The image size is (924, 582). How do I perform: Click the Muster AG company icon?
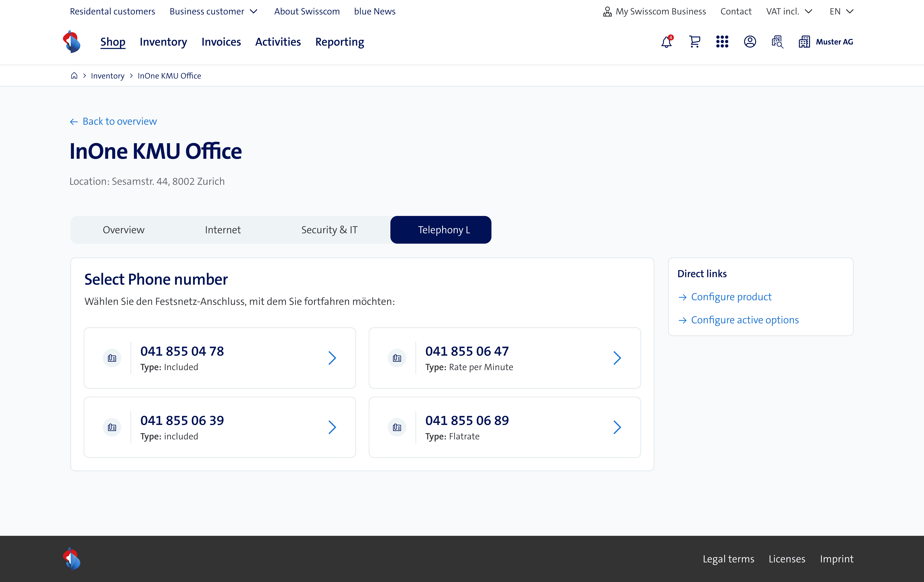(x=804, y=41)
